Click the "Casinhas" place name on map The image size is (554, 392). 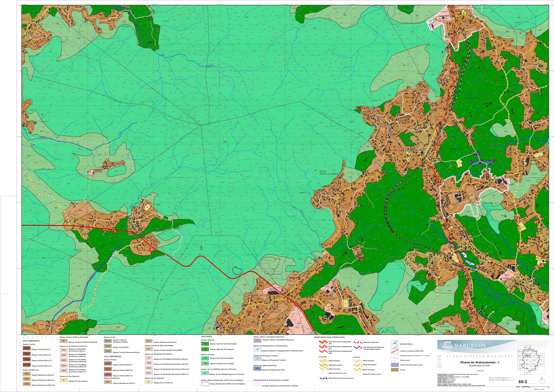tap(166, 21)
